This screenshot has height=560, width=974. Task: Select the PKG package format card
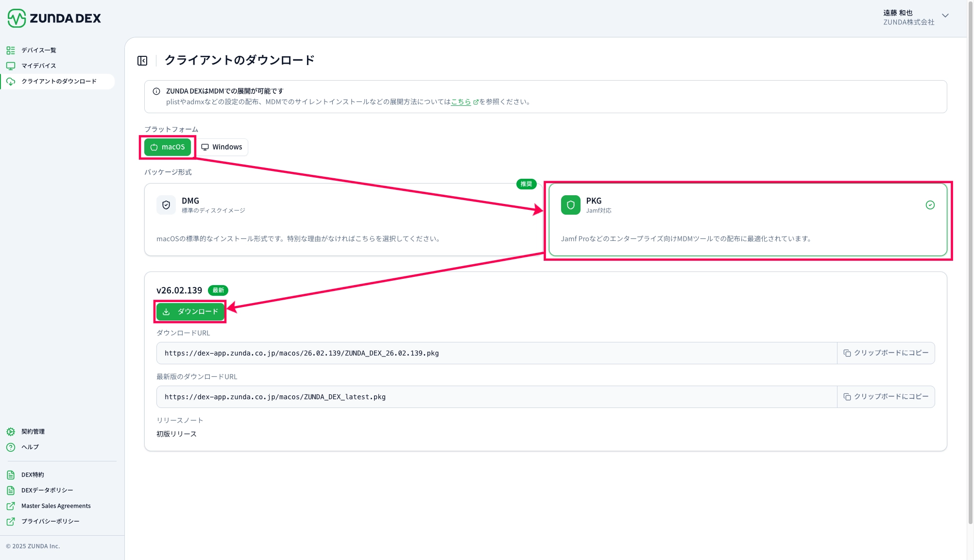coord(747,220)
